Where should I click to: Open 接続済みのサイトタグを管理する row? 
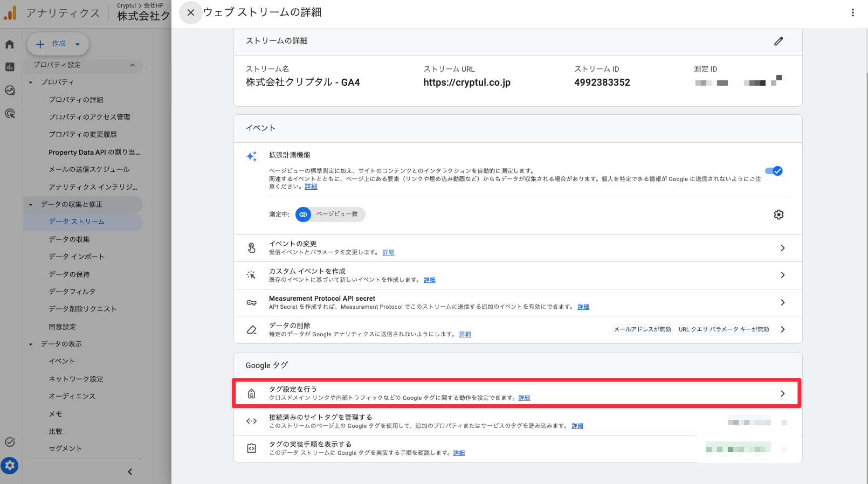(x=518, y=421)
